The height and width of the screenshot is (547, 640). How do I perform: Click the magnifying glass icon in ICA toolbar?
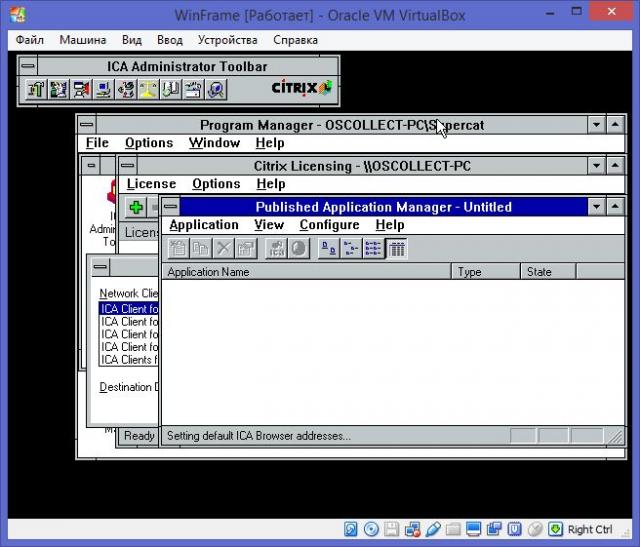(216, 89)
